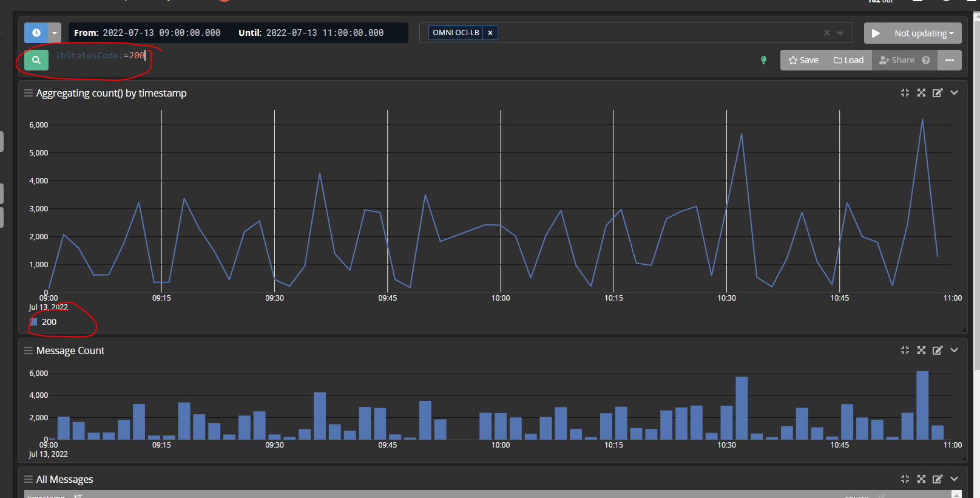
Task: Open the help question mark icon
Action: pyautogui.click(x=926, y=60)
